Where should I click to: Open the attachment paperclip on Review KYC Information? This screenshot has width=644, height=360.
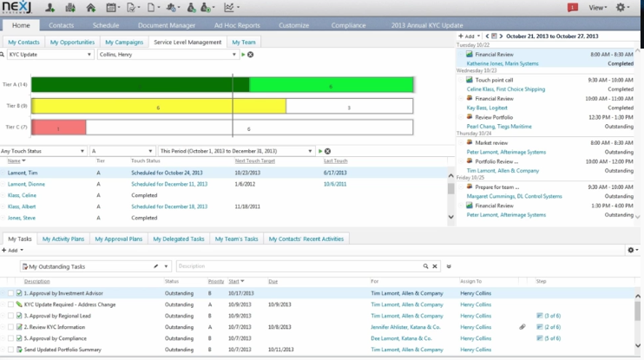click(x=522, y=327)
